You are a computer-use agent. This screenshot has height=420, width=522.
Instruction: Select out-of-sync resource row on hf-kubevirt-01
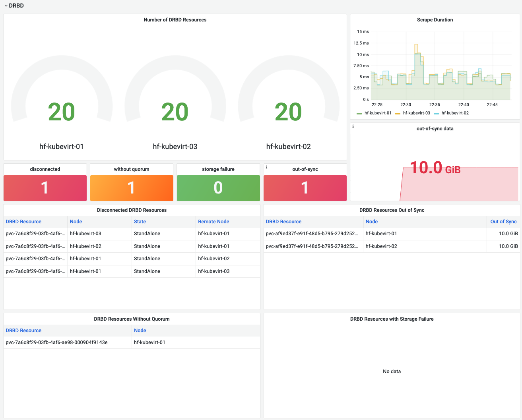click(392, 234)
